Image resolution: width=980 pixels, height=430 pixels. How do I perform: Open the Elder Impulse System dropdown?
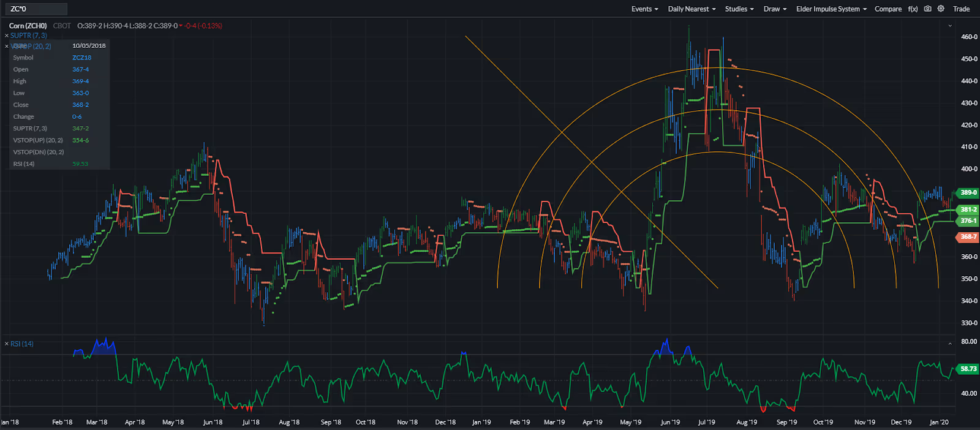tap(831, 9)
